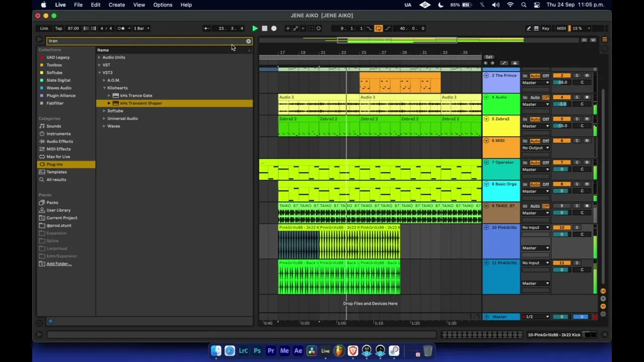This screenshot has width=644, height=362.
Task: Adjust volume slider of 3 The Prince
Action: point(561,82)
